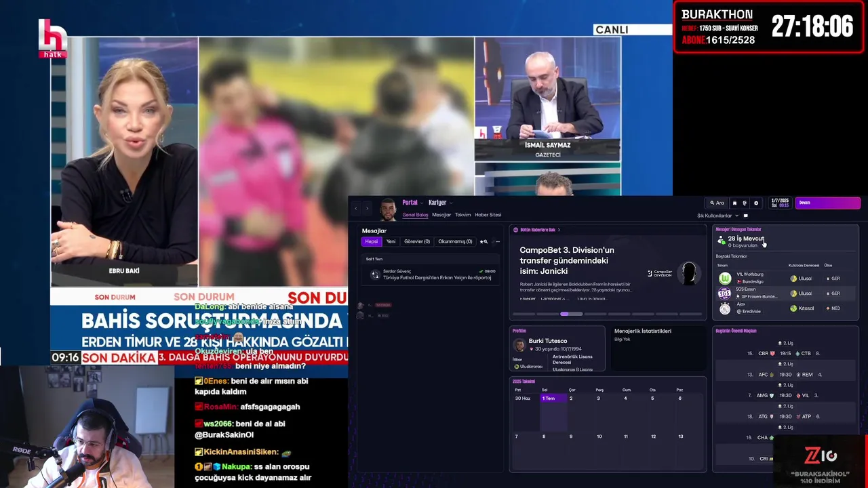
Task: Click the Menajerlik İstatistikleri heading
Action: click(643, 331)
